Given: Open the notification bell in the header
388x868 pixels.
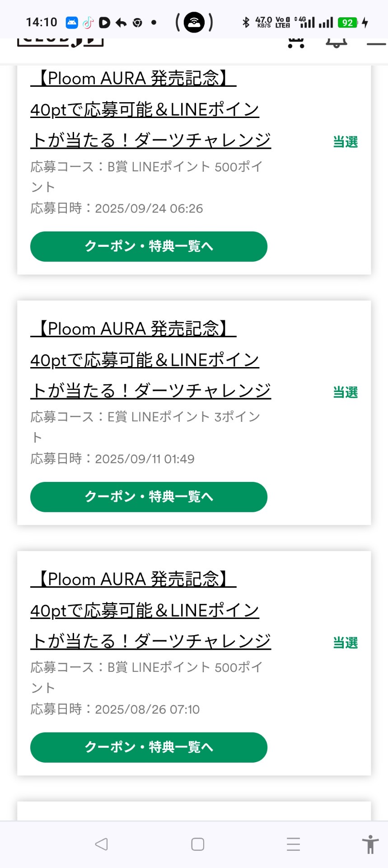Looking at the screenshot, I should click(336, 42).
